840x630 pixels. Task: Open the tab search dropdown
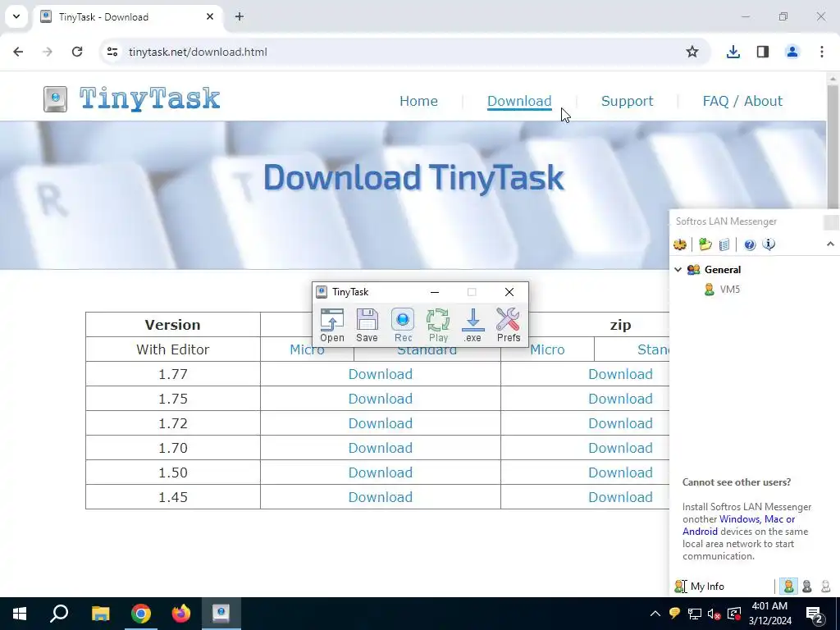pos(16,16)
